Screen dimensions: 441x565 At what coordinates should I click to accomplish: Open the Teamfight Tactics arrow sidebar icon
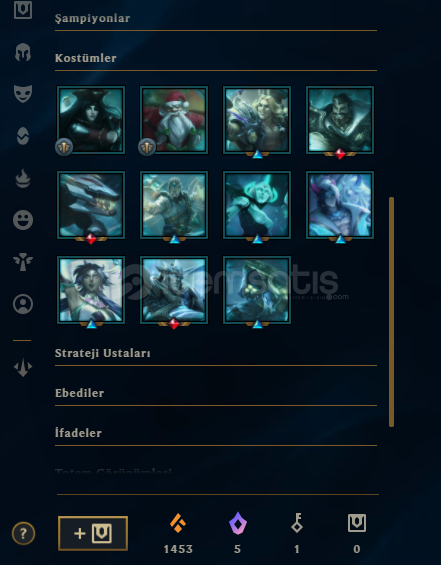coord(23,367)
